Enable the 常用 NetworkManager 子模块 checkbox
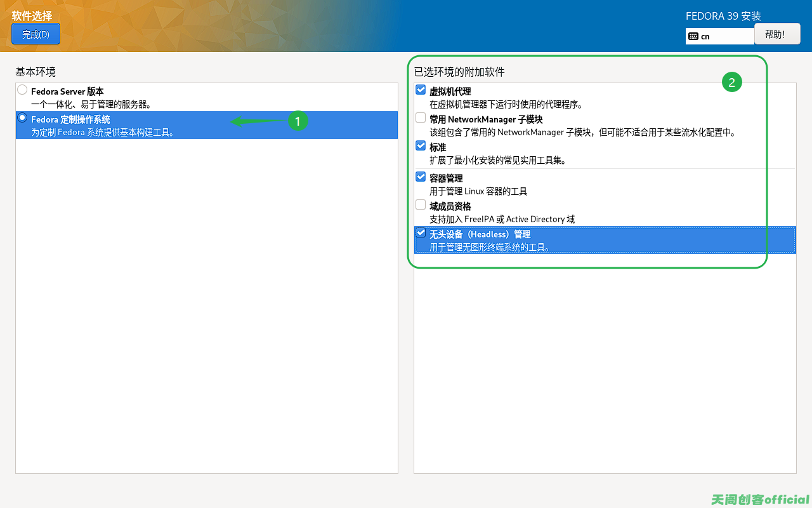The width and height of the screenshot is (812, 508). pos(421,118)
